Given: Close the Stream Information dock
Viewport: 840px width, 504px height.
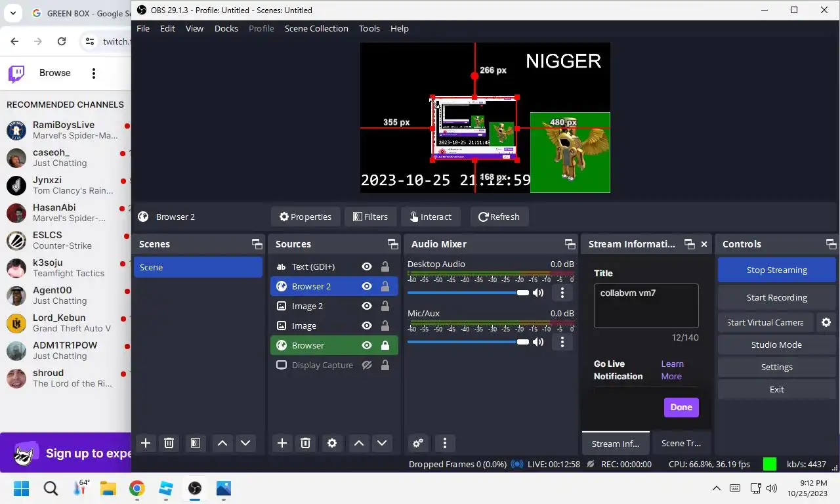Looking at the screenshot, I should click(704, 244).
